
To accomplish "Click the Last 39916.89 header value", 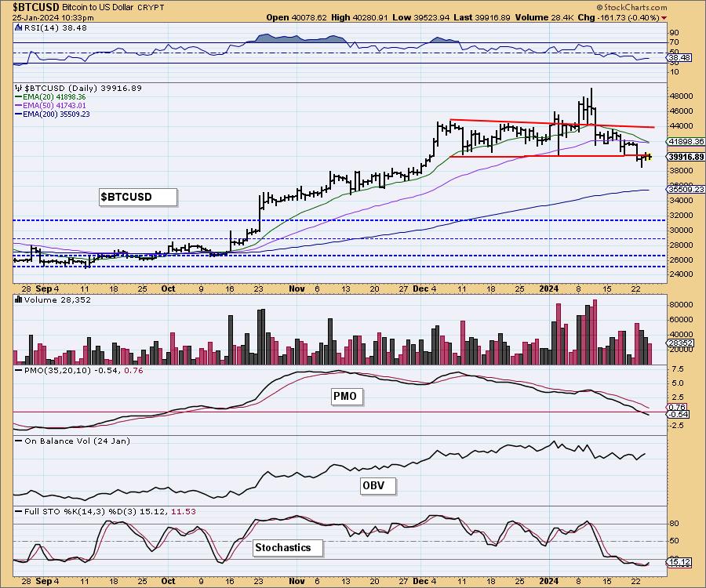I will 482,17.
